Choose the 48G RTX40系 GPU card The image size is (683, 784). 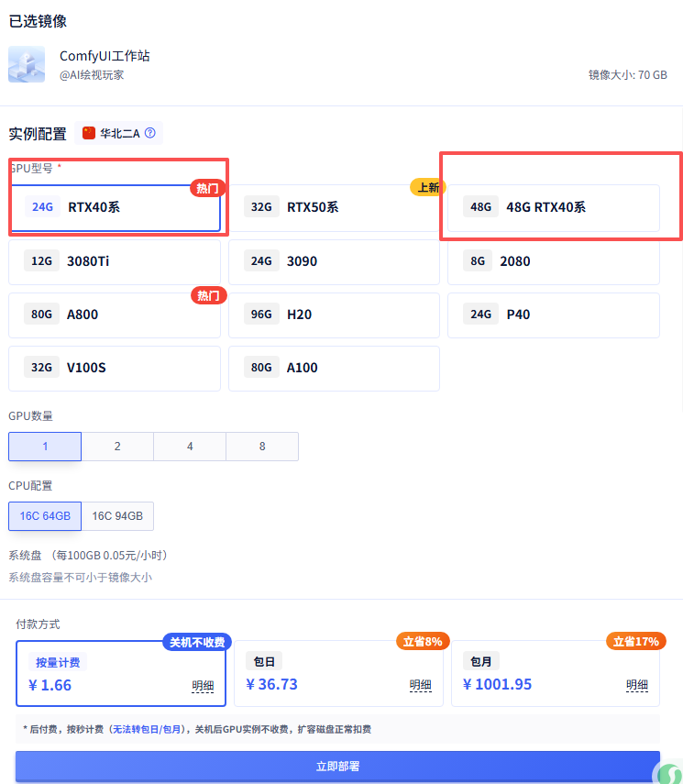pos(553,207)
